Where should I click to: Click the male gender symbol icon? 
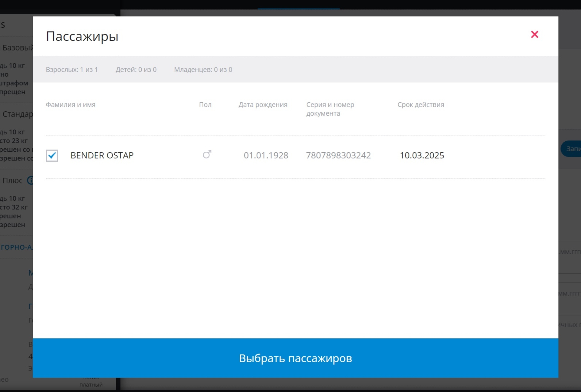click(207, 155)
